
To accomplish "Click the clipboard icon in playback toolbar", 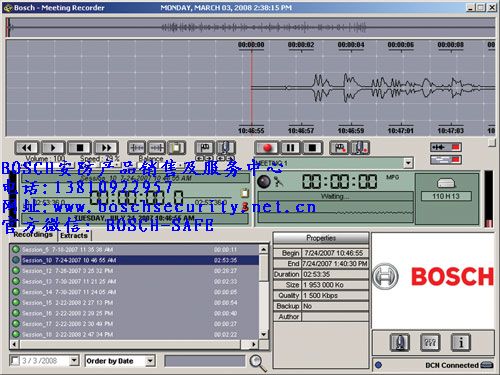I will click(177, 148).
